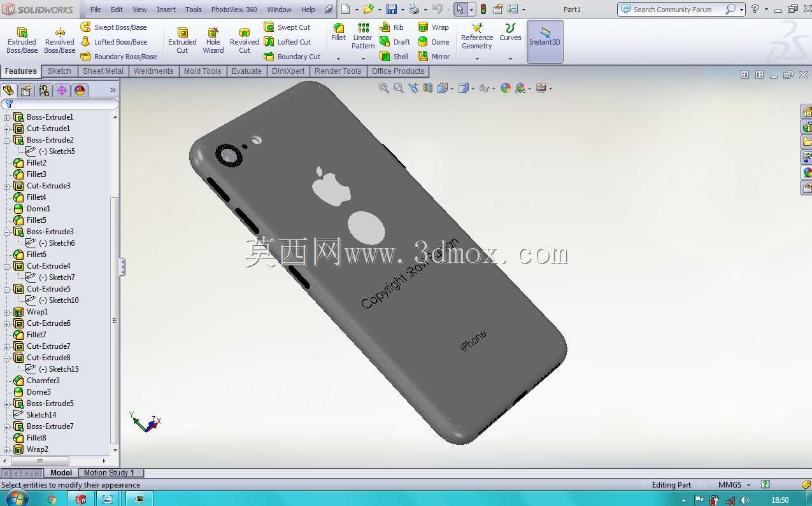Screen dimensions: 812x506
Task: Collapse the Boss-Extrude2 feature node
Action: click(7, 140)
